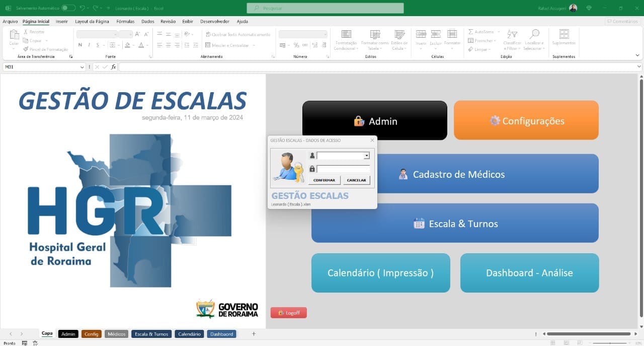The height and width of the screenshot is (346, 644).
Task: Click the CONFIRMAR button in login dialog
Action: (x=324, y=180)
